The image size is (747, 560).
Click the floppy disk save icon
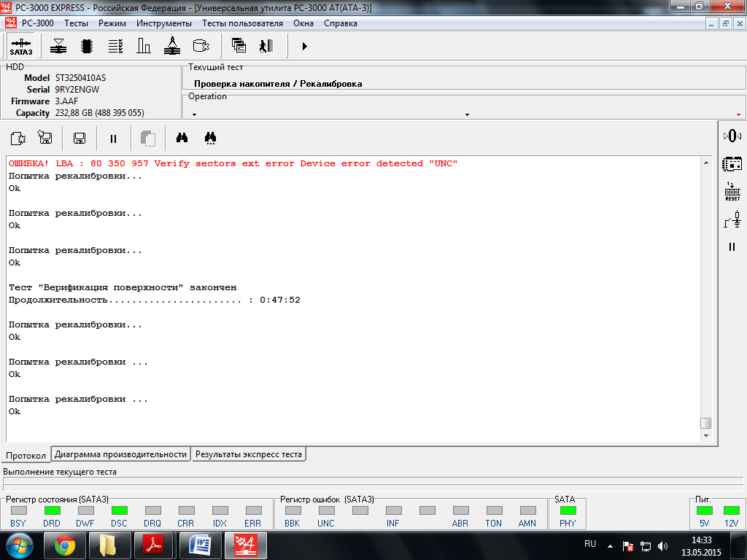(80, 139)
